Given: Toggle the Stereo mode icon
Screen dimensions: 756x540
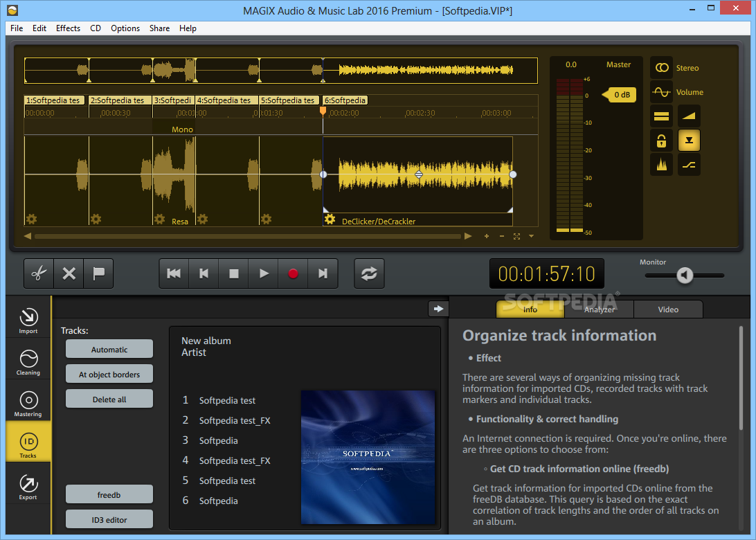Looking at the screenshot, I should [662, 68].
